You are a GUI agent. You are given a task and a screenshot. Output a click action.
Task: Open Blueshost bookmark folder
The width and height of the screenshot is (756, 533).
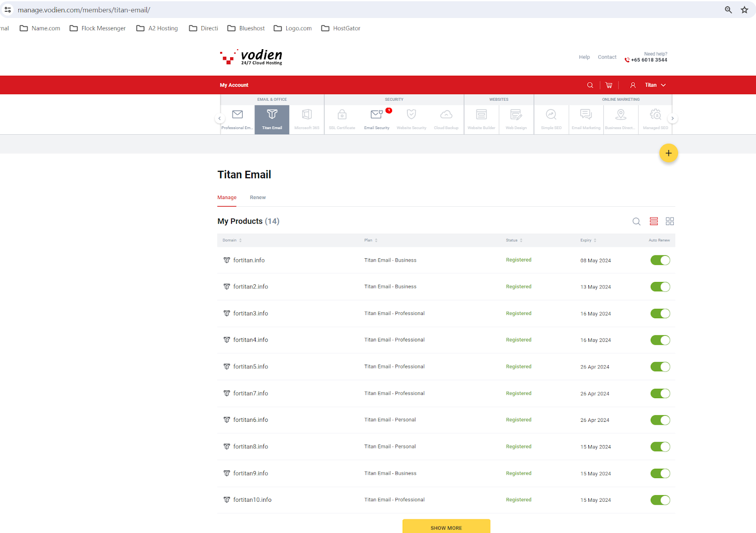pos(246,28)
